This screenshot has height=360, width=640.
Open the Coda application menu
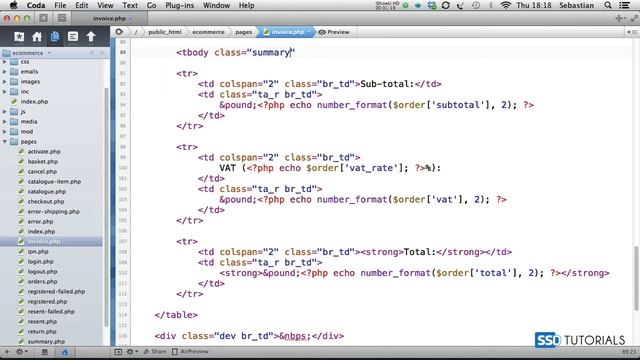click(36, 5)
